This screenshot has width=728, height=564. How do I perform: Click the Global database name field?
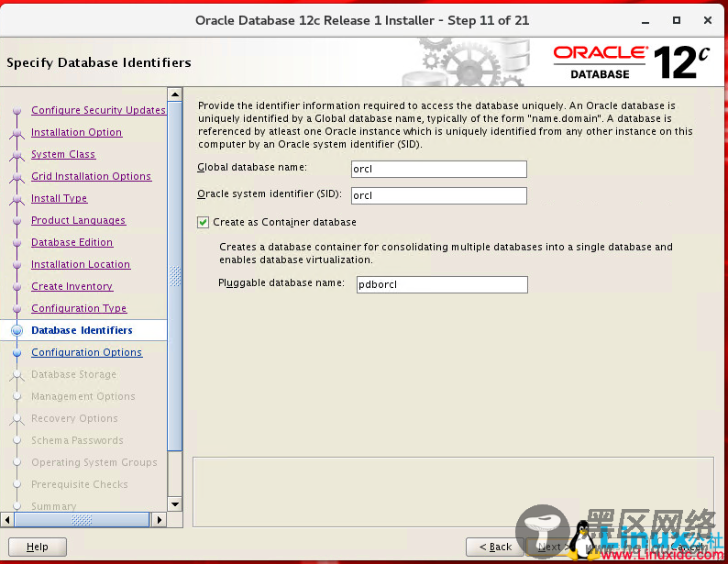point(439,169)
